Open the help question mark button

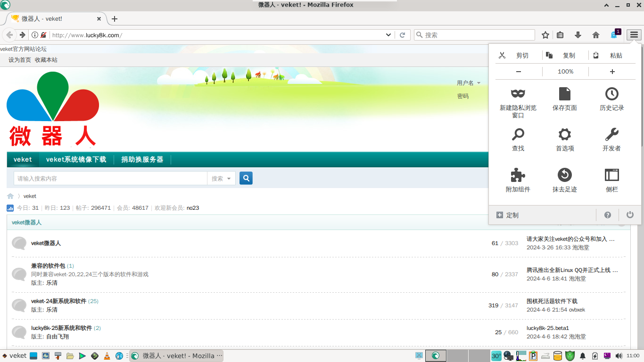(608, 215)
